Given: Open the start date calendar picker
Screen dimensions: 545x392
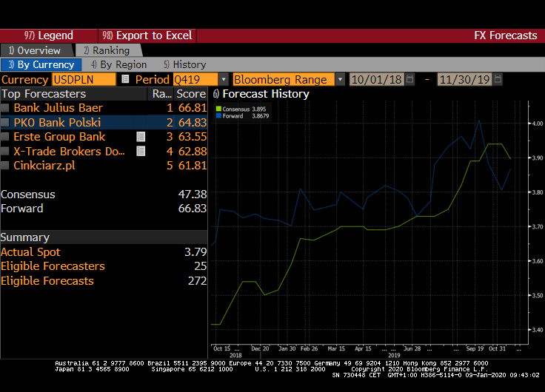Looking at the screenshot, I should click(x=409, y=79).
